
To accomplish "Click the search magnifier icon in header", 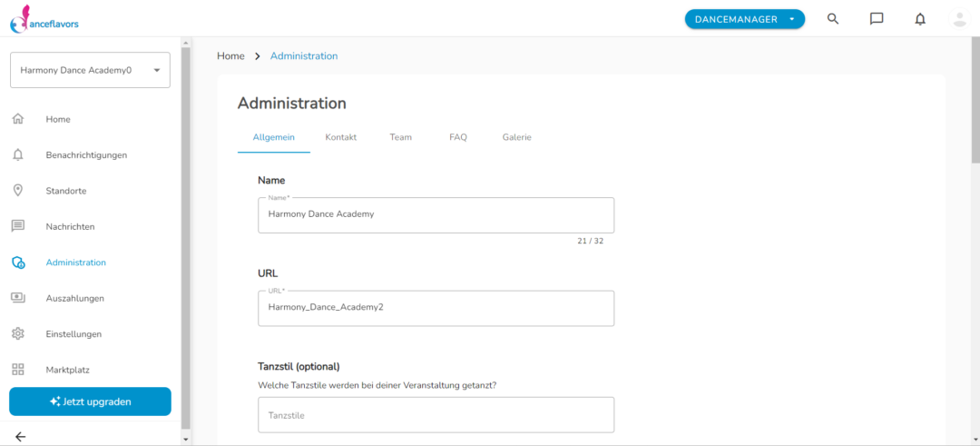I will (832, 19).
